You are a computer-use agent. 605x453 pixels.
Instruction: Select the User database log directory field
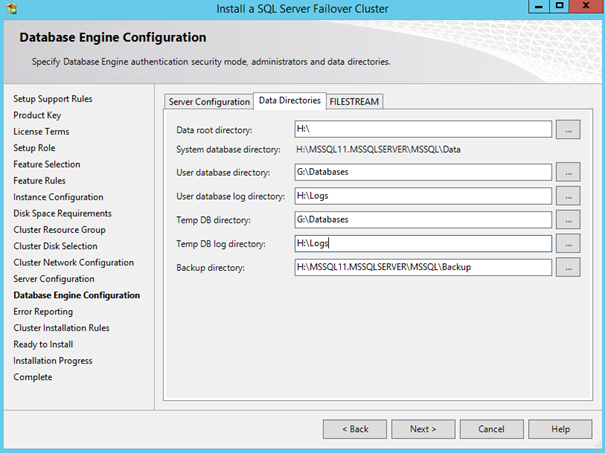(422, 196)
